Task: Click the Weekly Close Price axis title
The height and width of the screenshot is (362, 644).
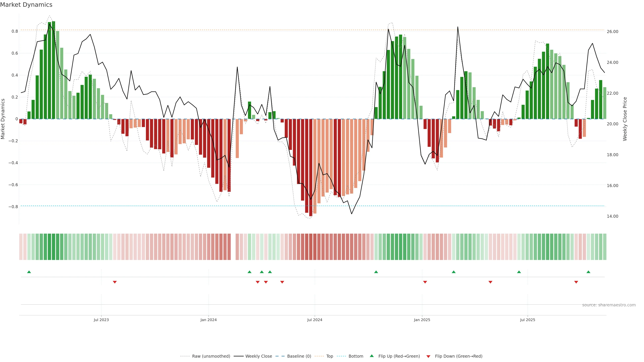Action: click(625, 119)
